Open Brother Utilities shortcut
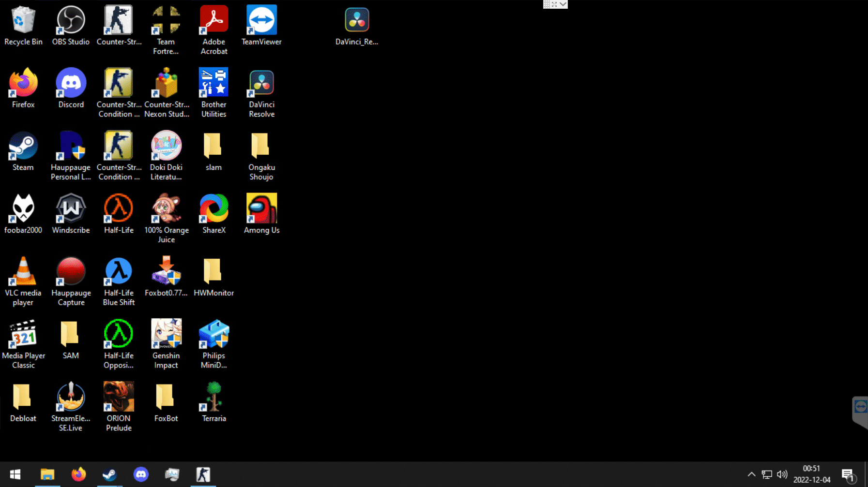Viewport: 868px width, 487px height. (x=214, y=93)
